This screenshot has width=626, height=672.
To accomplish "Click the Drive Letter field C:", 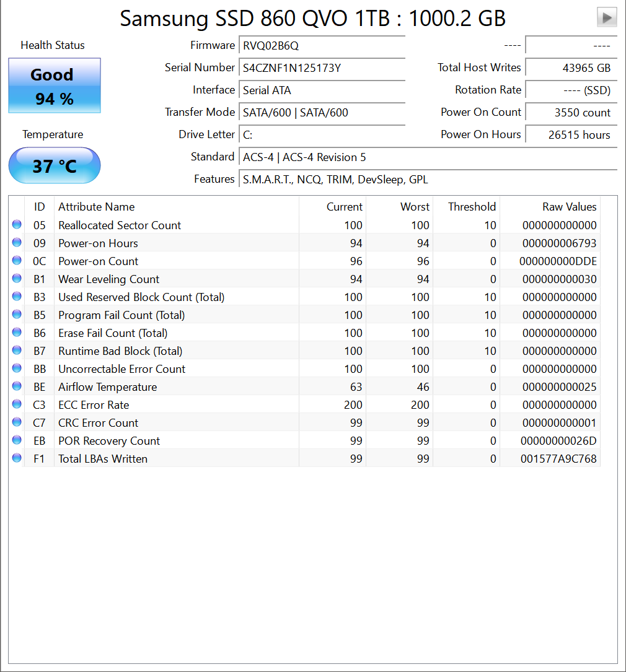I will pyautogui.click(x=322, y=134).
